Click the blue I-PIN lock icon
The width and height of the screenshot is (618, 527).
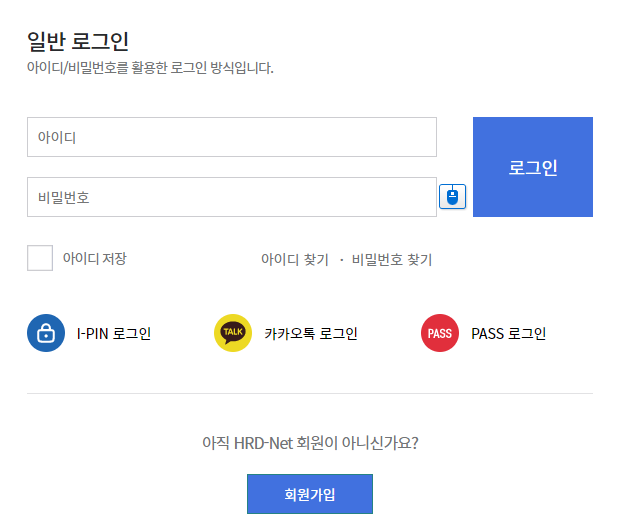coord(46,333)
